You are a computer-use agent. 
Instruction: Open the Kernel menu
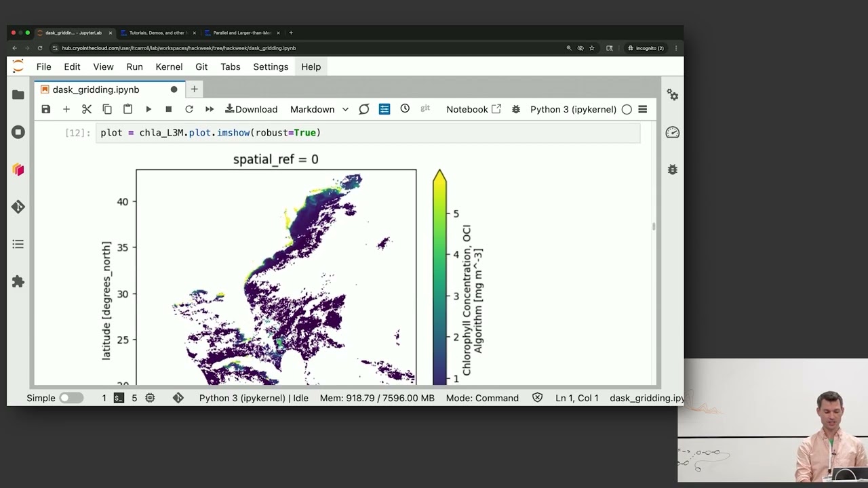[169, 66]
